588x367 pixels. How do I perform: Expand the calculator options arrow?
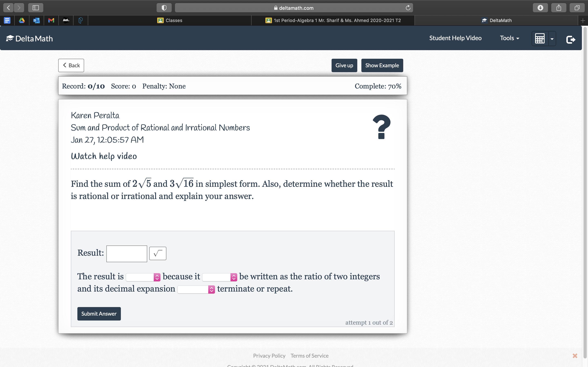click(x=552, y=39)
